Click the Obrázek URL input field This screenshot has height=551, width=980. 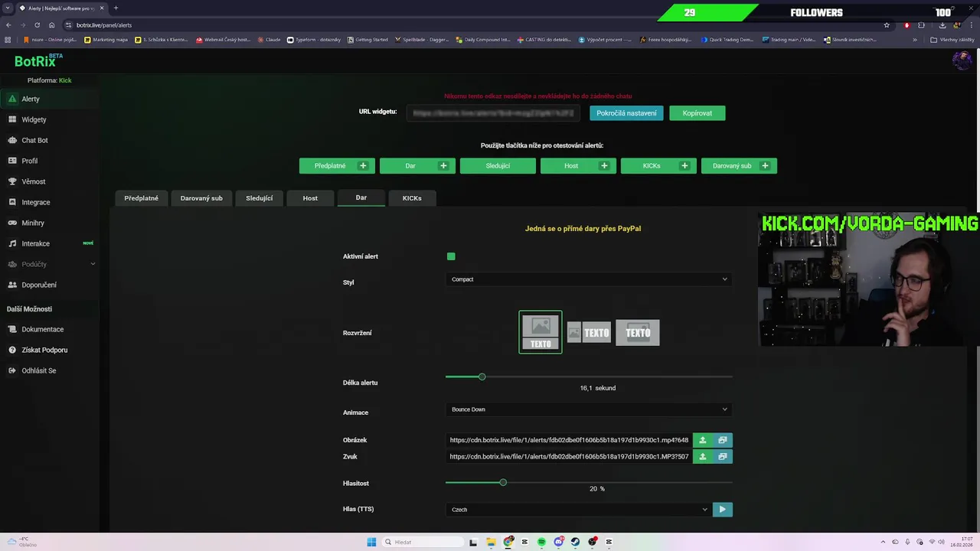[x=569, y=440]
